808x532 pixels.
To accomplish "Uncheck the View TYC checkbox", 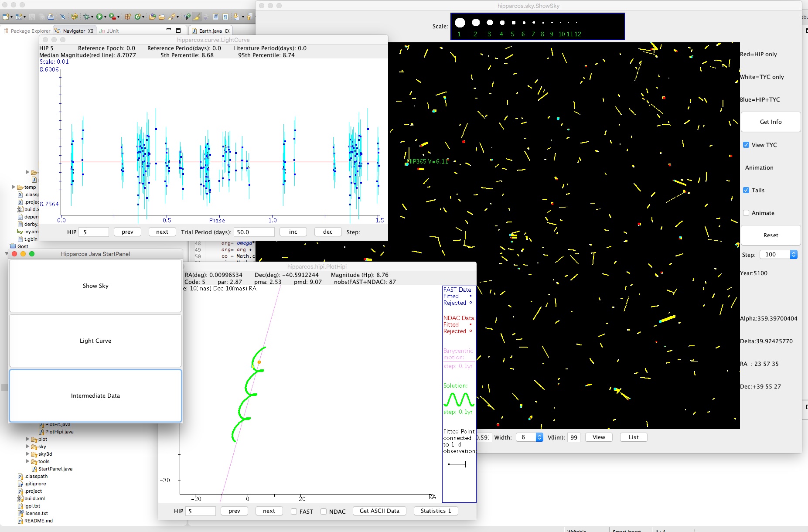I will point(746,145).
